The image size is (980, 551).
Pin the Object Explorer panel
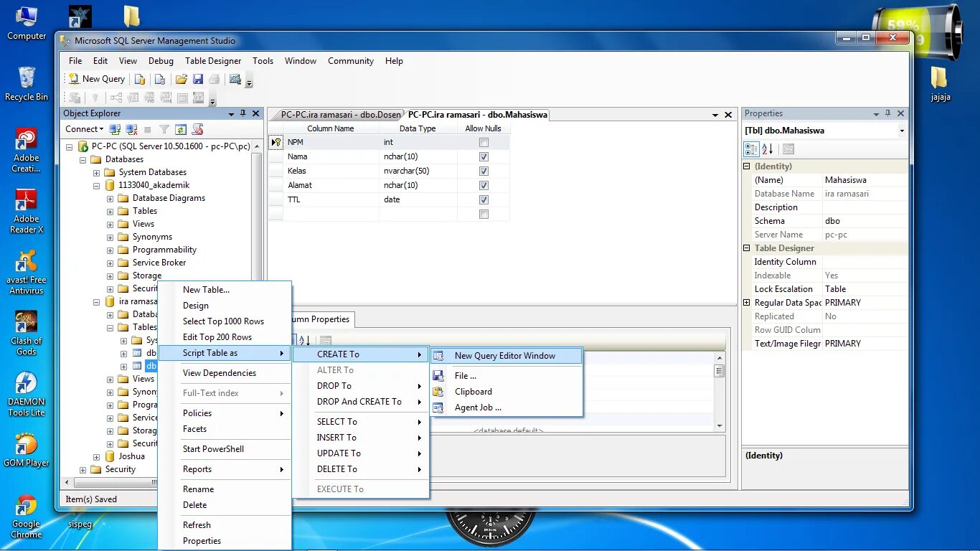tap(242, 113)
